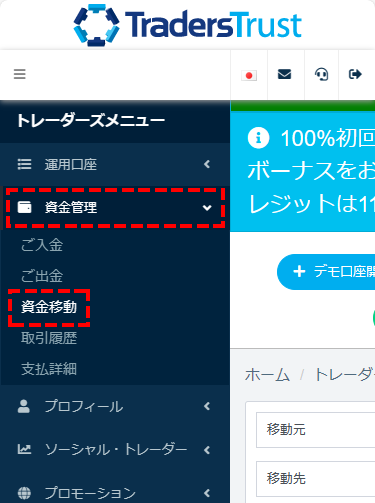The height and width of the screenshot is (503, 375).
Task: Click the デモ口座開設 button
Action: [326, 272]
